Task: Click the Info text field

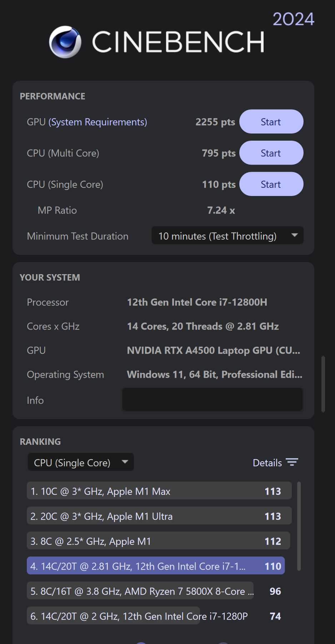Action: pyautogui.click(x=212, y=399)
